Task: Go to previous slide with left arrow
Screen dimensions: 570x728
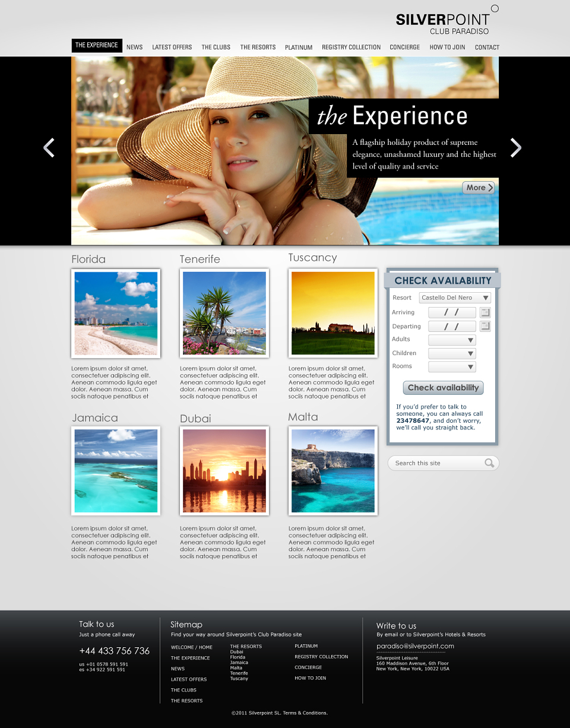Action: click(x=49, y=148)
